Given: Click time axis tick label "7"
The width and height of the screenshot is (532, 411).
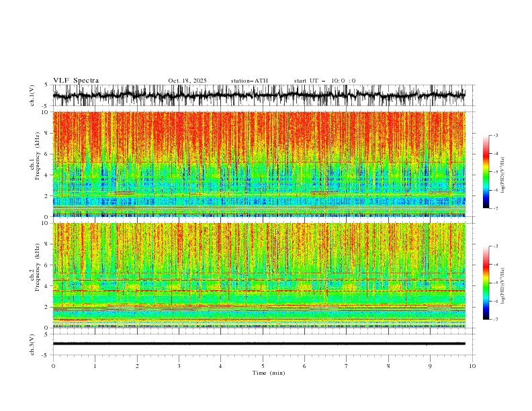Looking at the screenshot, I should coord(347,366).
